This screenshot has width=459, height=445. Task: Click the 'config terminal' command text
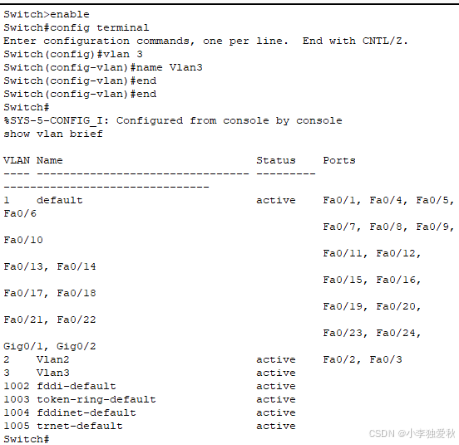pos(100,28)
